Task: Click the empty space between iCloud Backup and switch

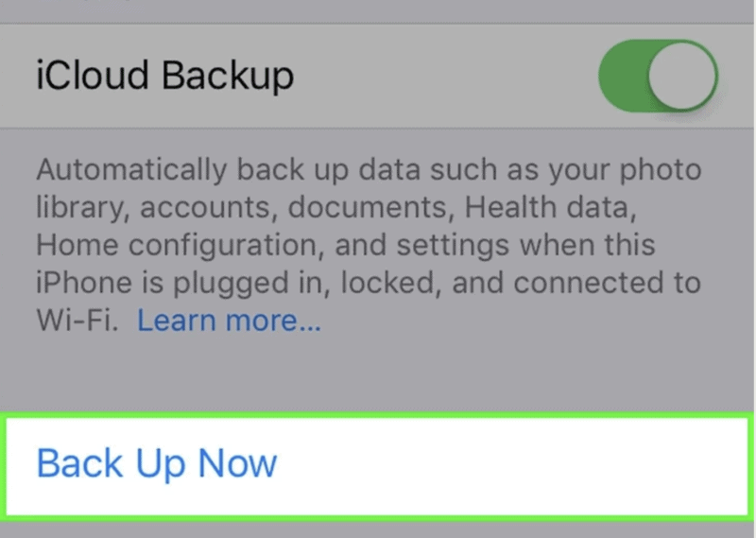Action: (x=444, y=76)
